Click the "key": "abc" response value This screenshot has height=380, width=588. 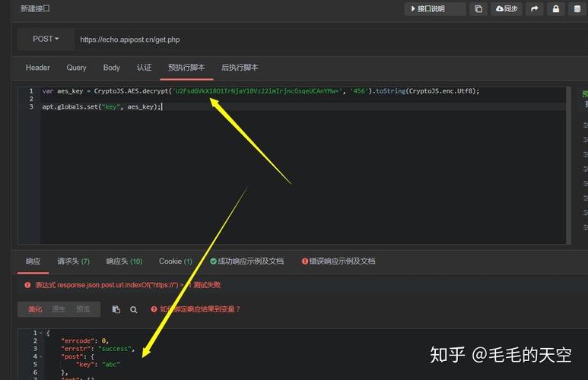[x=110, y=364]
